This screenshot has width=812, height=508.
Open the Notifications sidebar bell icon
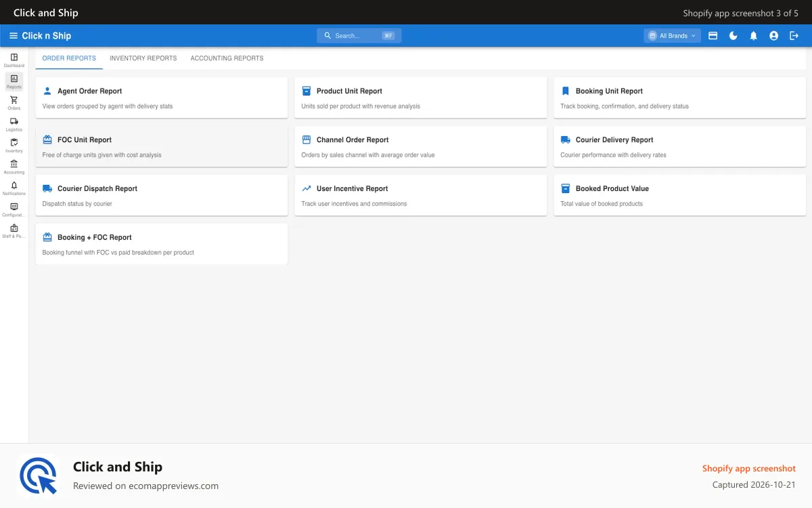click(x=14, y=185)
